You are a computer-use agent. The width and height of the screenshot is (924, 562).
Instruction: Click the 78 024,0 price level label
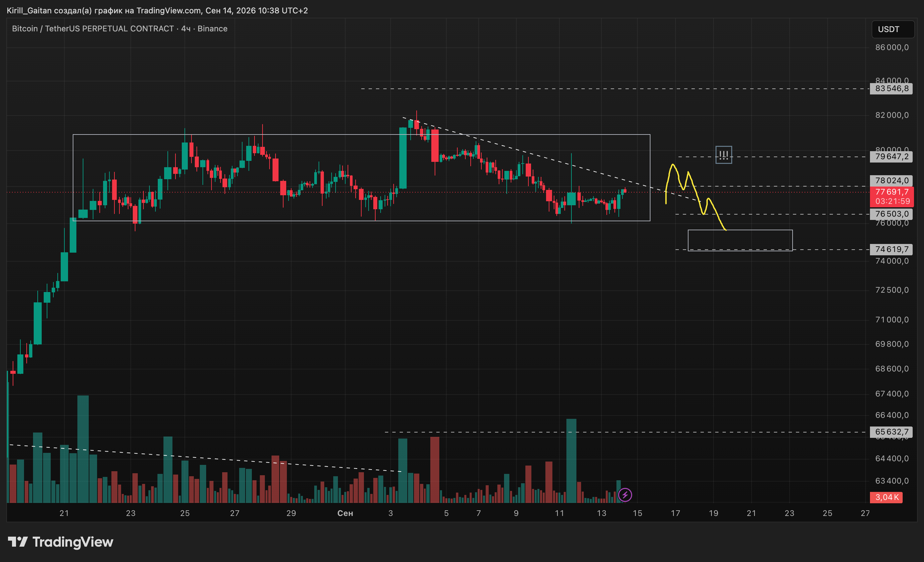(x=891, y=181)
